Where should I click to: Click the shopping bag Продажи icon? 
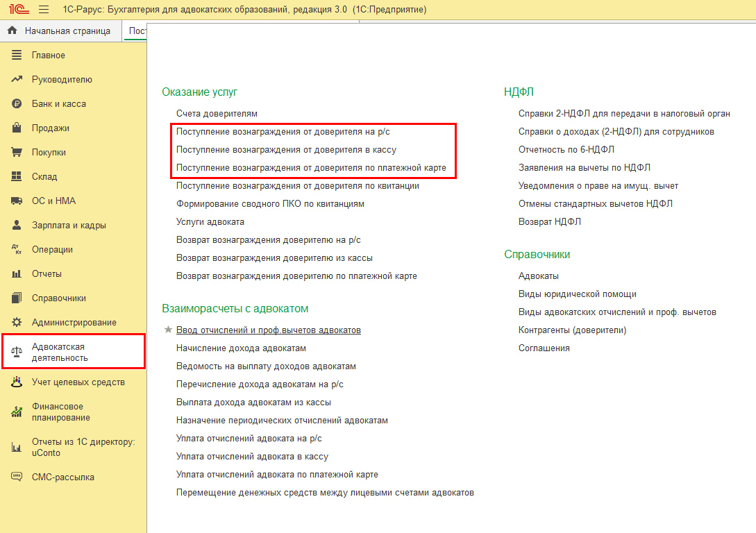pos(17,128)
